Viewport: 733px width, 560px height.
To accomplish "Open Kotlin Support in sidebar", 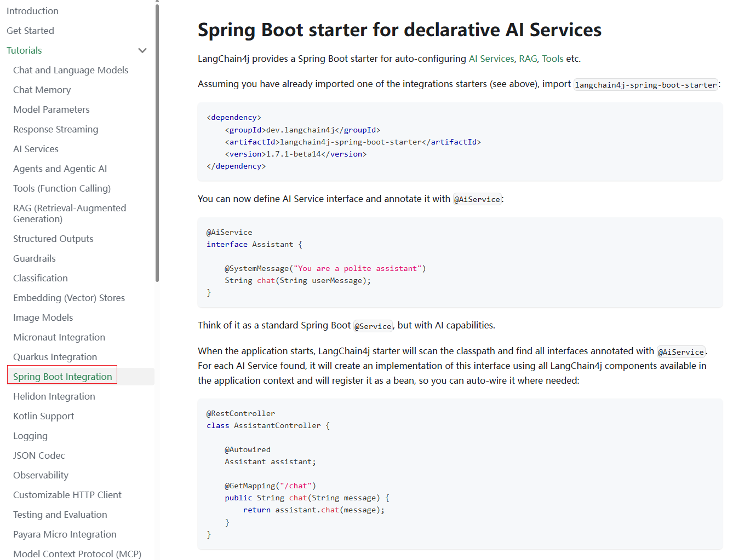I will pyautogui.click(x=43, y=416).
